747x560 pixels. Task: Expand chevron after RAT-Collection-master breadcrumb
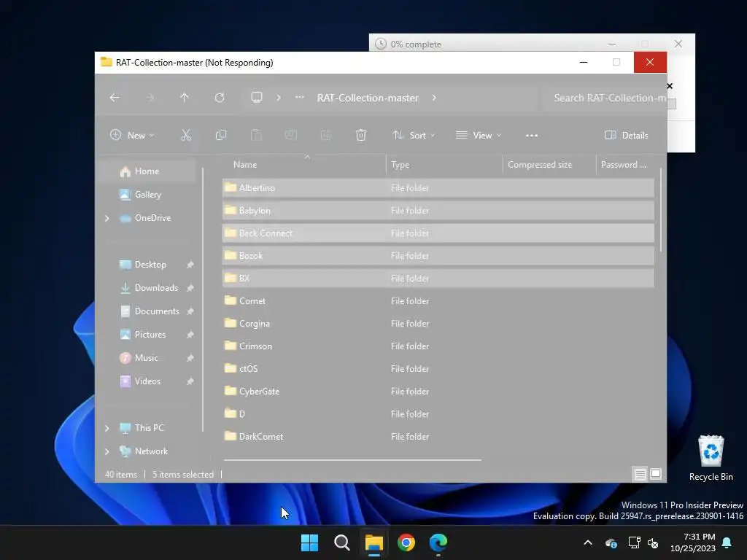[x=434, y=98]
